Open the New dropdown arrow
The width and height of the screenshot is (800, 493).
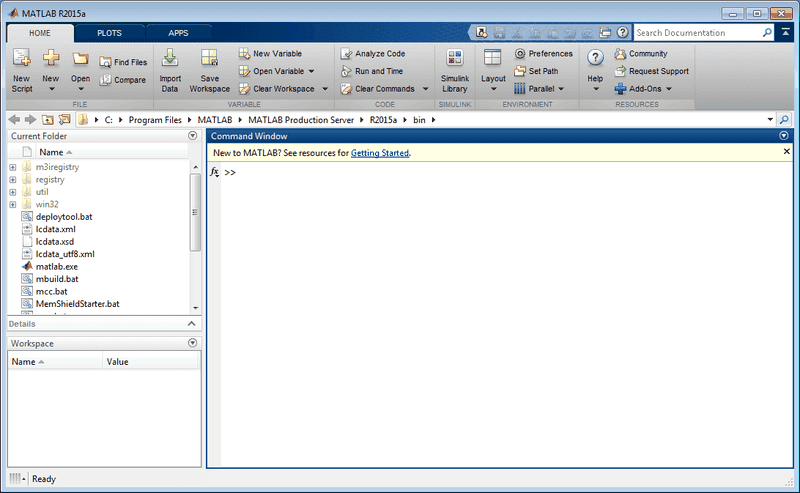coord(51,89)
